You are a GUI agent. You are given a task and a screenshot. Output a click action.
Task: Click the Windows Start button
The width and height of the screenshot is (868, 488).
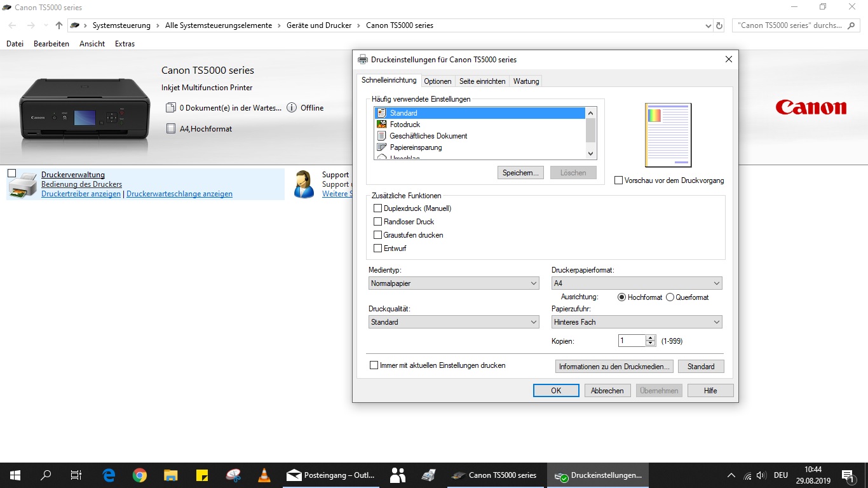click(15, 475)
